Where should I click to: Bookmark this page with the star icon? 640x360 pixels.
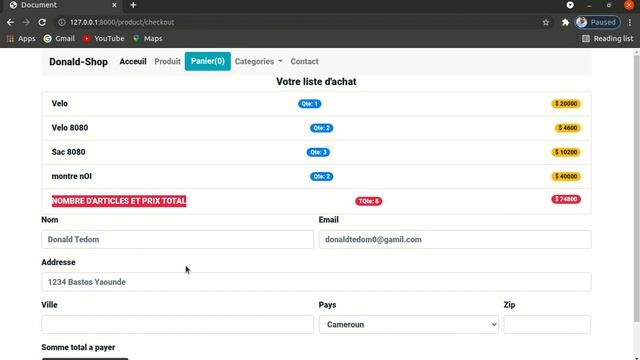pyautogui.click(x=546, y=22)
